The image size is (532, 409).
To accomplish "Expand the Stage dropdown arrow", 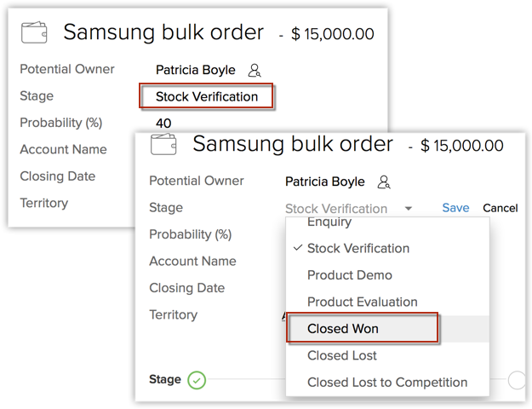I will point(409,209).
